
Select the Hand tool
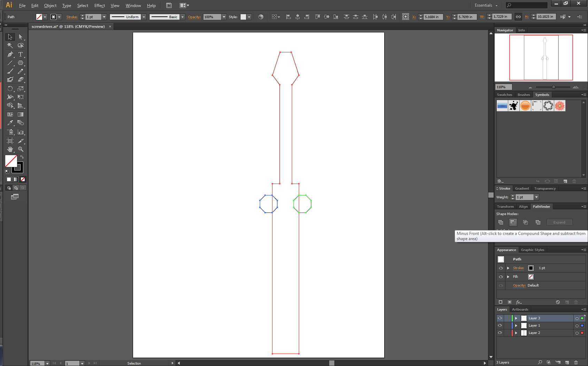pos(10,149)
